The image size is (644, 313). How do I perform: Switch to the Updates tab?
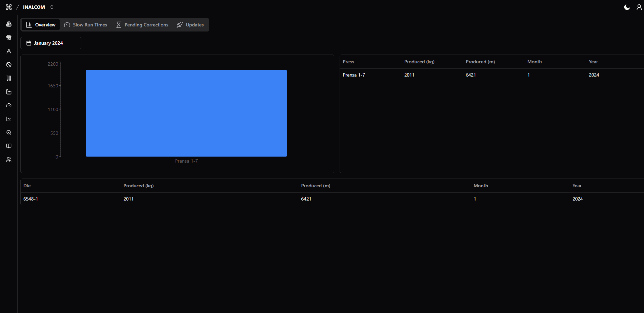(x=190, y=25)
